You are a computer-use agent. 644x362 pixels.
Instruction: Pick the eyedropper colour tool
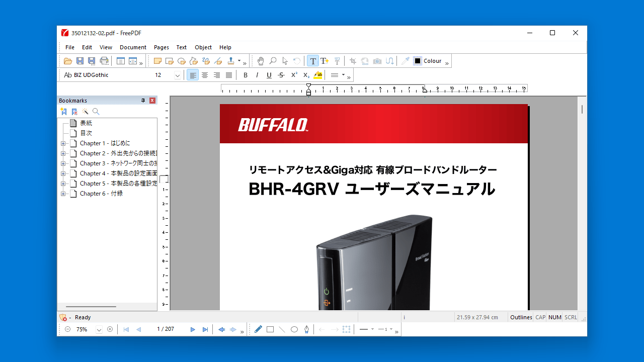(405, 61)
